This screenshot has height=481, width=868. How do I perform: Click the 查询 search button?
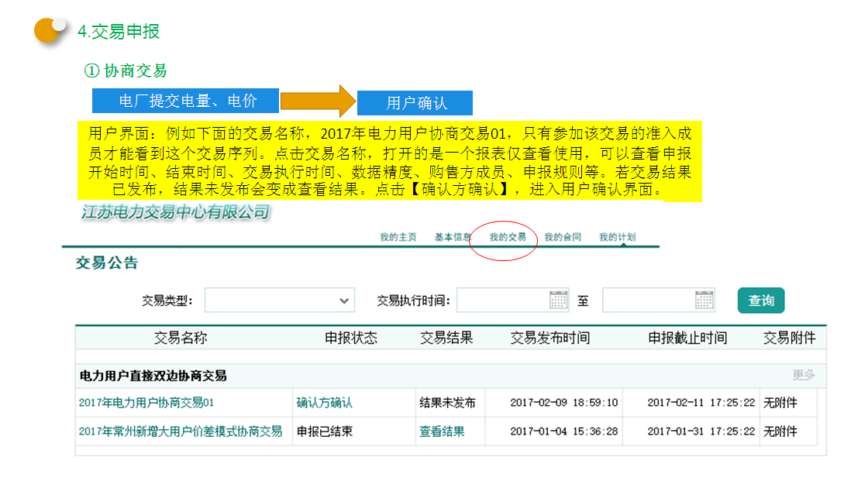761,301
